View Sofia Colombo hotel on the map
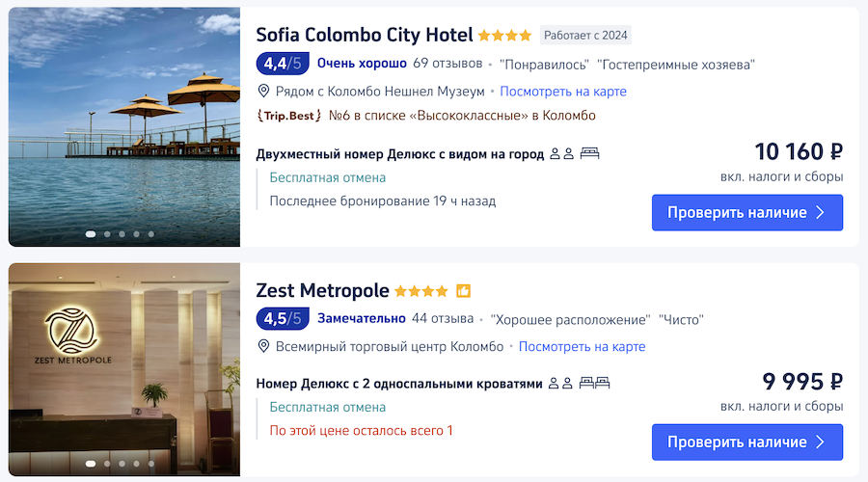868x482 pixels. (x=563, y=92)
